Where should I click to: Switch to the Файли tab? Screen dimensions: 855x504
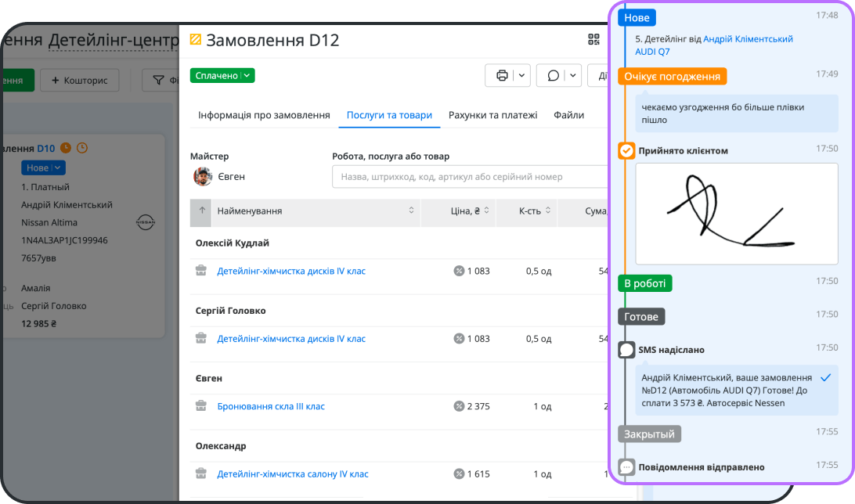coord(568,115)
